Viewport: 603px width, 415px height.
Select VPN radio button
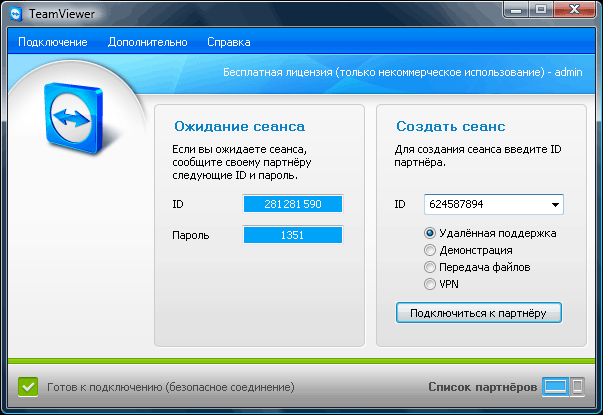pos(430,284)
